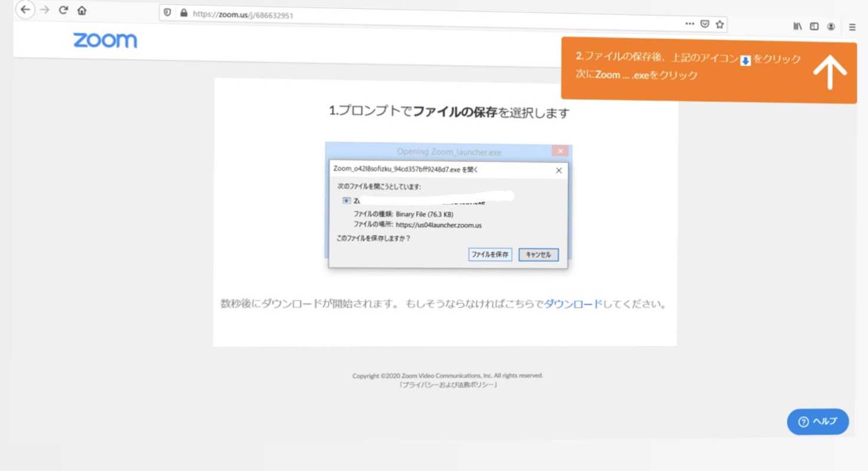The width and height of the screenshot is (868, 471).
Task: Open the tracking protection shield icon
Action: pyautogui.click(x=167, y=12)
